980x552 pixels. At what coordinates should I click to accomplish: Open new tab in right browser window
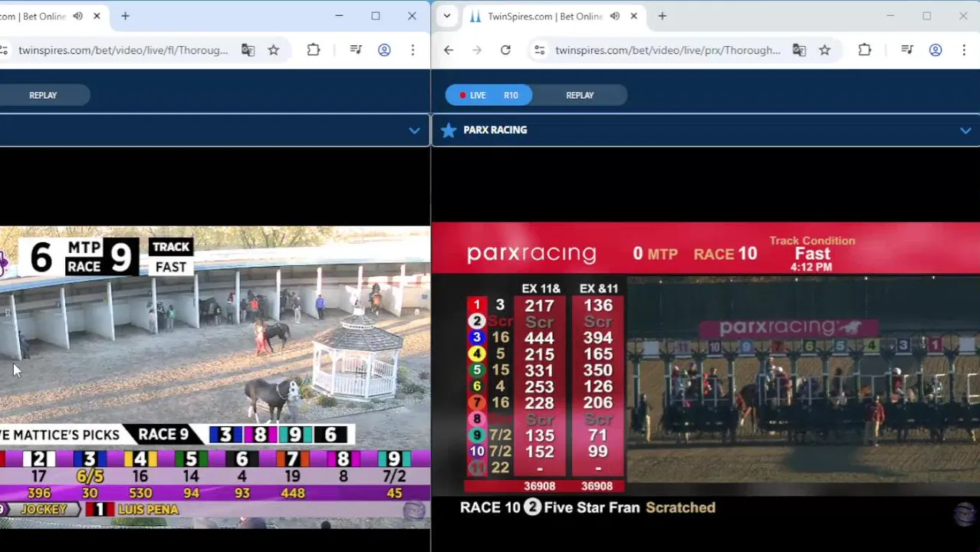point(663,16)
